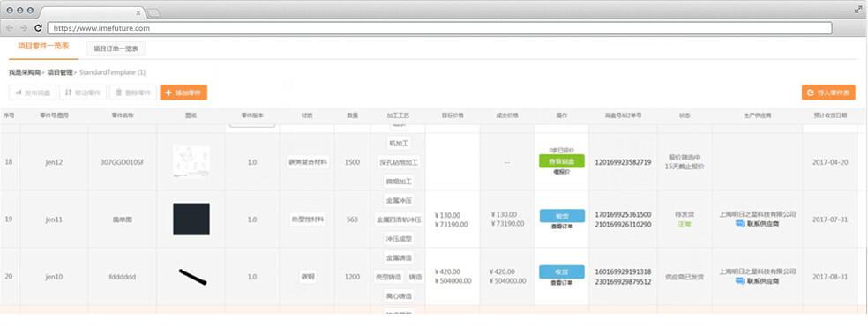Image resolution: width=868 pixels, height=327 pixels.
Task: Open the black stick thumbnail for jen10
Action: pos(192,277)
